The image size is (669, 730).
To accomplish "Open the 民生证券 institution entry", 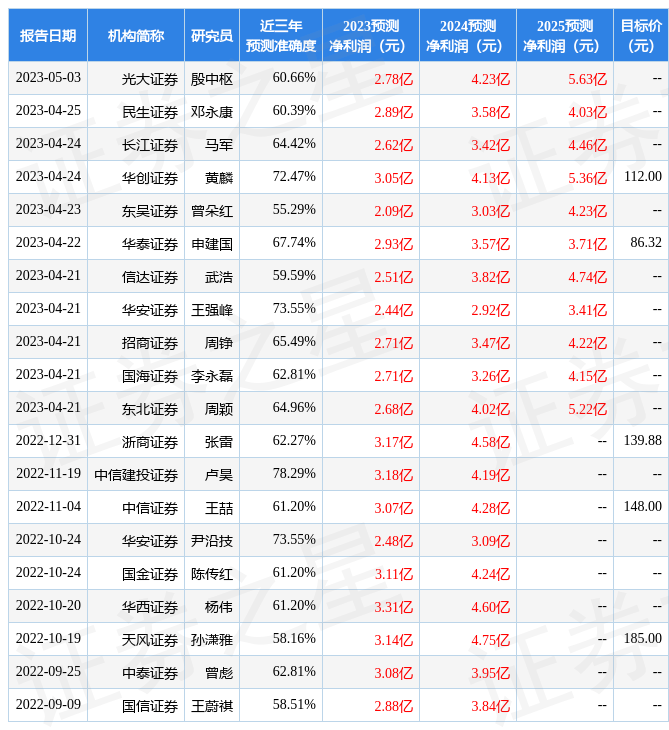I will pos(150,112).
